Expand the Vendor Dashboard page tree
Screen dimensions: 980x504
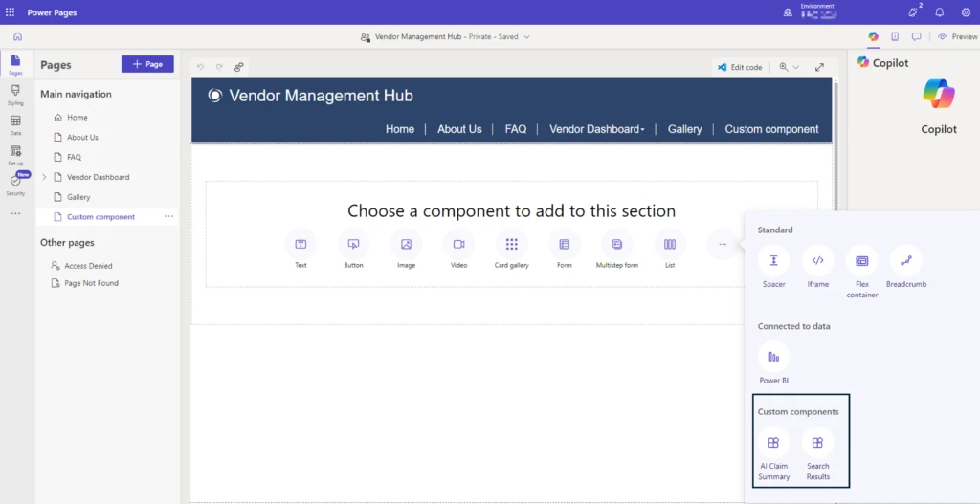coord(44,177)
